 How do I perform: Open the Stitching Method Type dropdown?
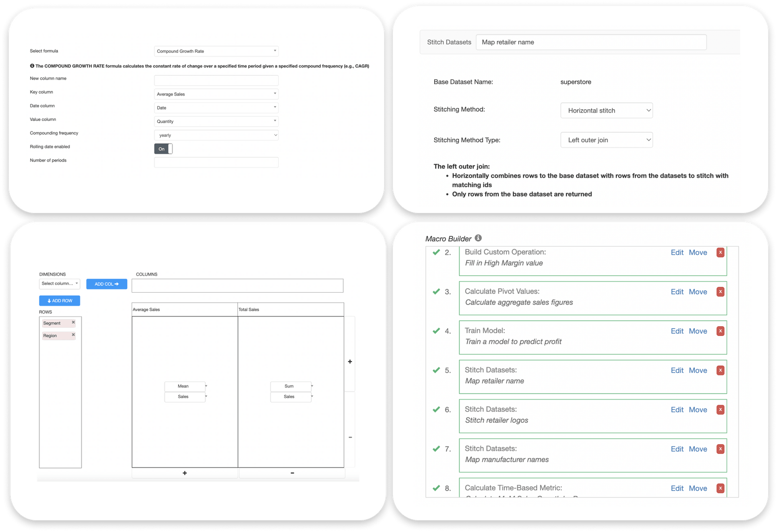click(x=607, y=140)
